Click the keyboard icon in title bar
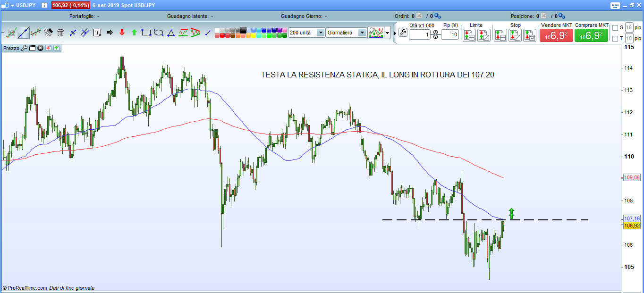644x293 pixels. (615, 5)
